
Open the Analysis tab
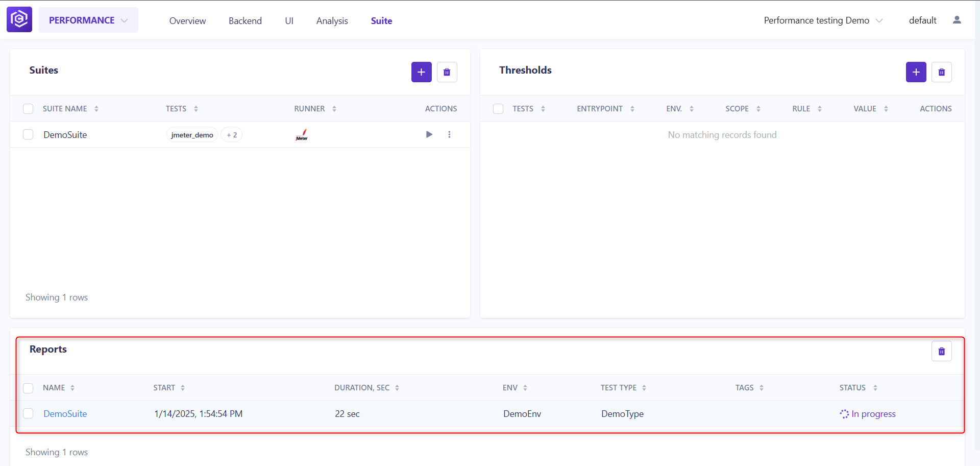pyautogui.click(x=332, y=21)
